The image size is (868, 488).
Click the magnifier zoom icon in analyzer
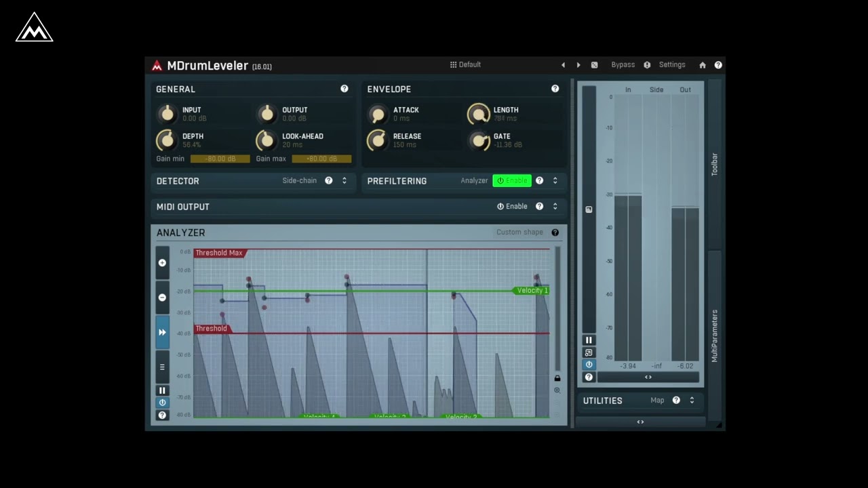tap(557, 390)
